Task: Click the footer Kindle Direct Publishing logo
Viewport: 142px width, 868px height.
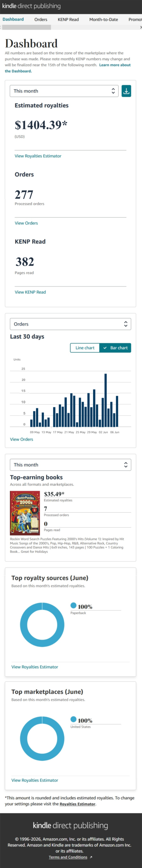Action: (70, 826)
